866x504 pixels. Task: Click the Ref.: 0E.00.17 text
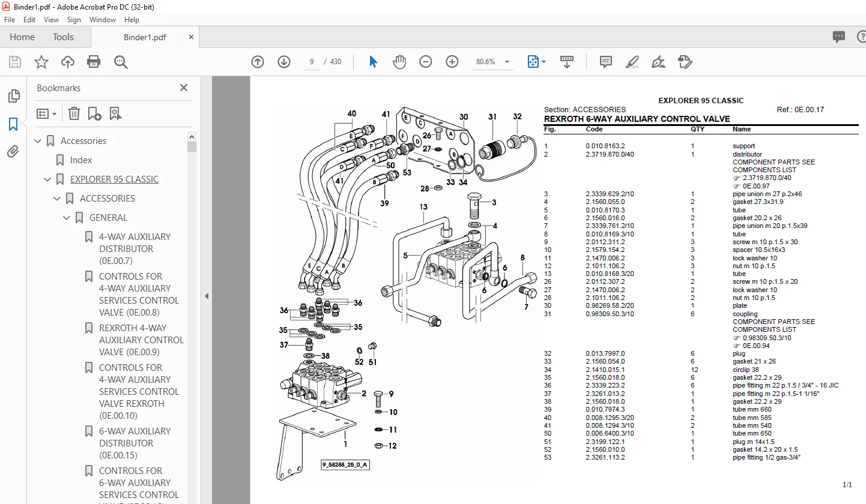coord(801,110)
